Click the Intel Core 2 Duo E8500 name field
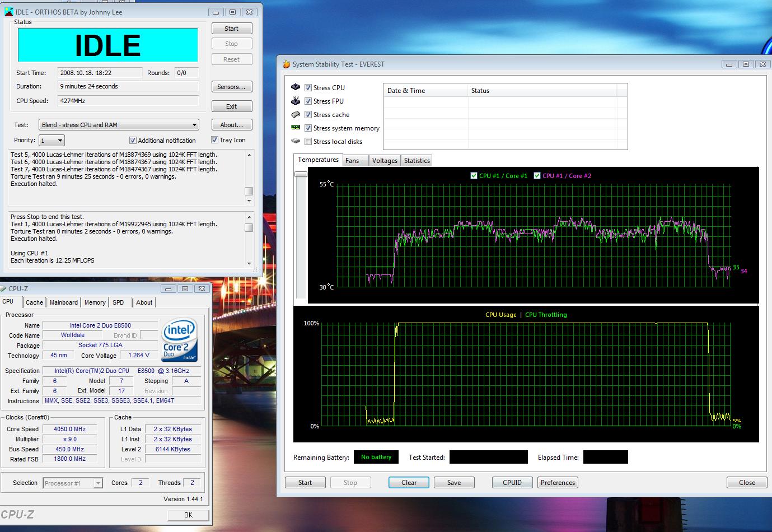772x532 pixels. click(x=100, y=325)
